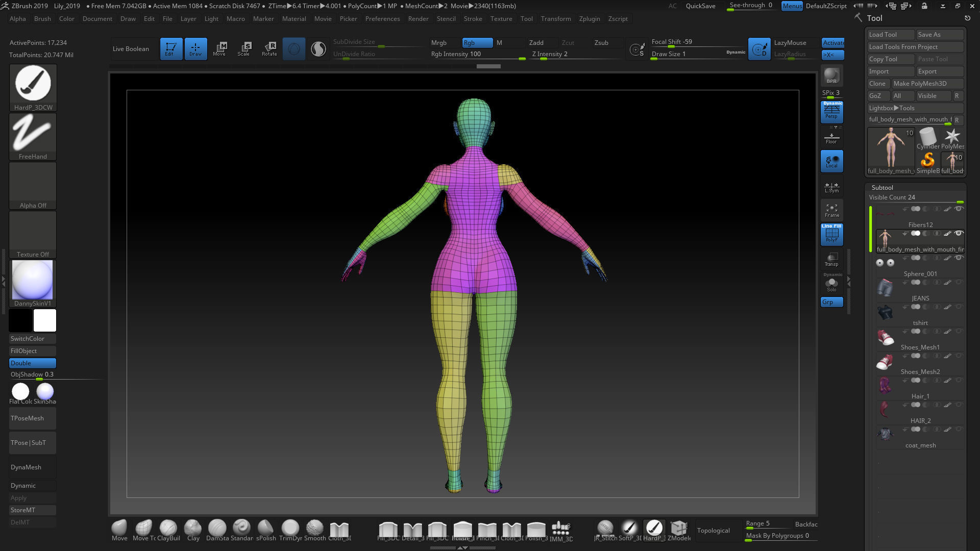The width and height of the screenshot is (980, 551).
Task: Pick the ClayBuildup brush
Action: (168, 530)
